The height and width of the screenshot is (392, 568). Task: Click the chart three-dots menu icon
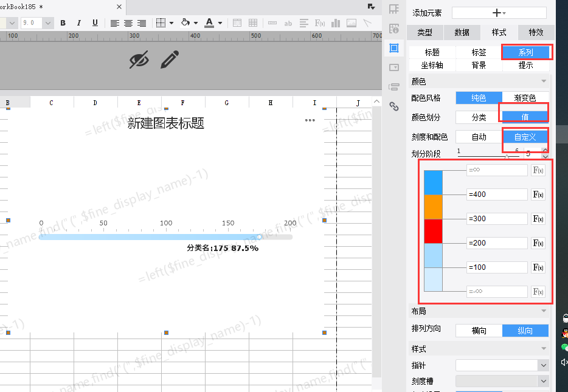tap(310, 120)
